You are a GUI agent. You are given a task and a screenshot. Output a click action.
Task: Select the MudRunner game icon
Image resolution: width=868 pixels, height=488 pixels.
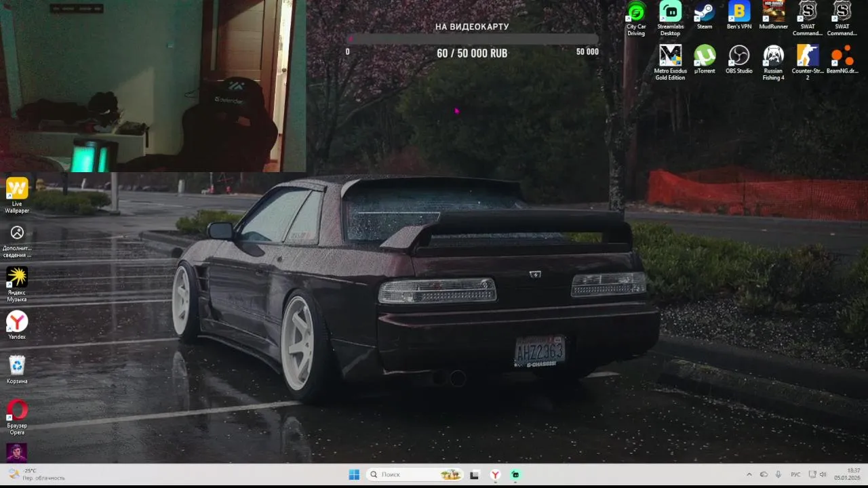click(774, 16)
